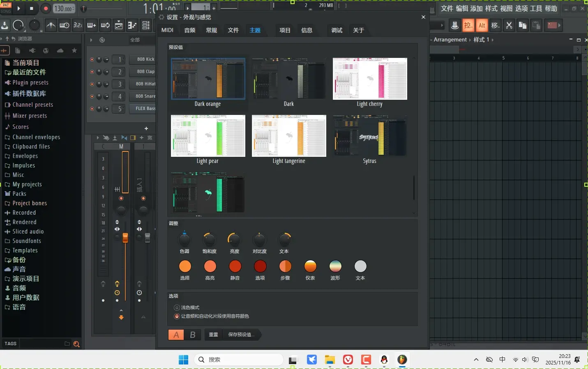Open the 项目 settings tab
This screenshot has width=588, height=369.
click(285, 30)
